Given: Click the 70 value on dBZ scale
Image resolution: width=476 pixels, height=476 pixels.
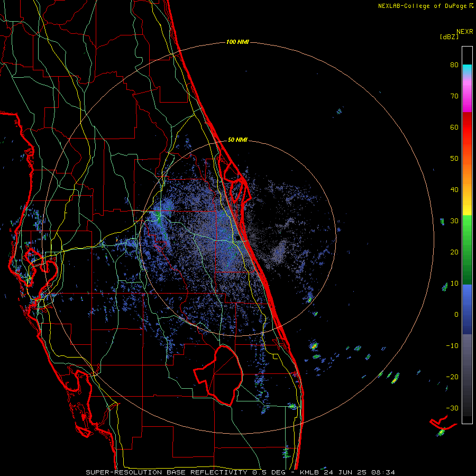Looking at the screenshot, I should (454, 96).
